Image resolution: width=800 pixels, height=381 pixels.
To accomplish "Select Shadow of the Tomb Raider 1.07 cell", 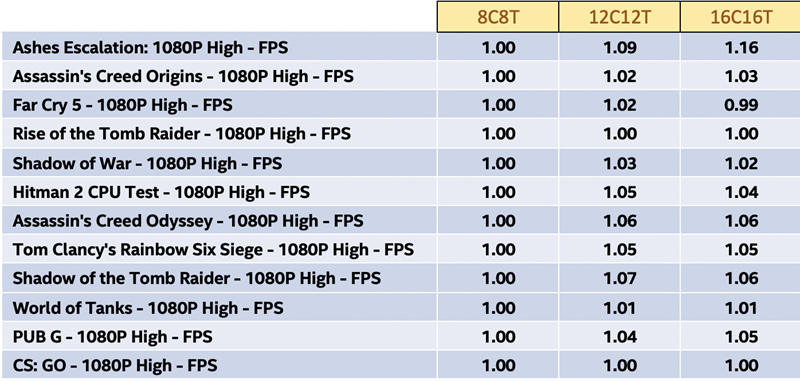I will click(620, 278).
